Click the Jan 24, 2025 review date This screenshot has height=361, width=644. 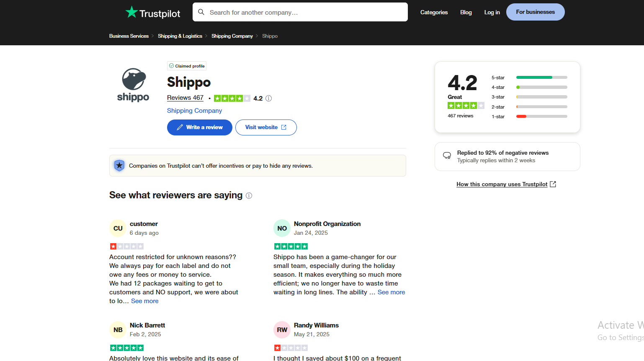pyautogui.click(x=311, y=233)
